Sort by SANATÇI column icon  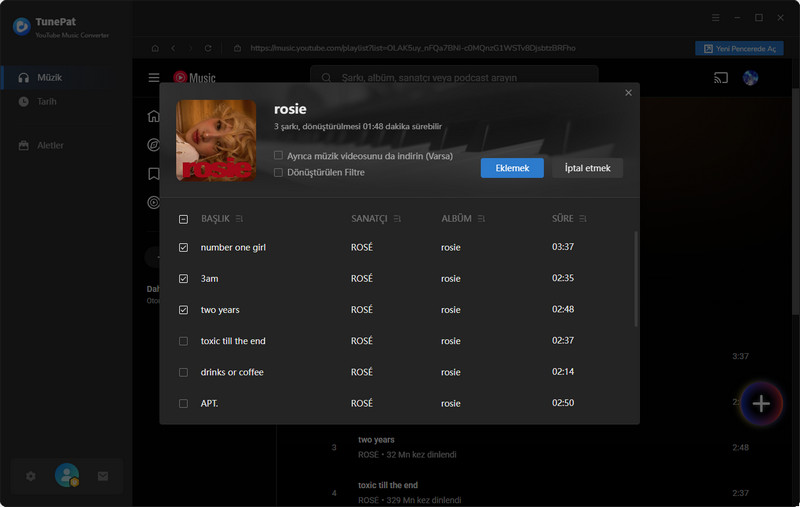coord(397,219)
